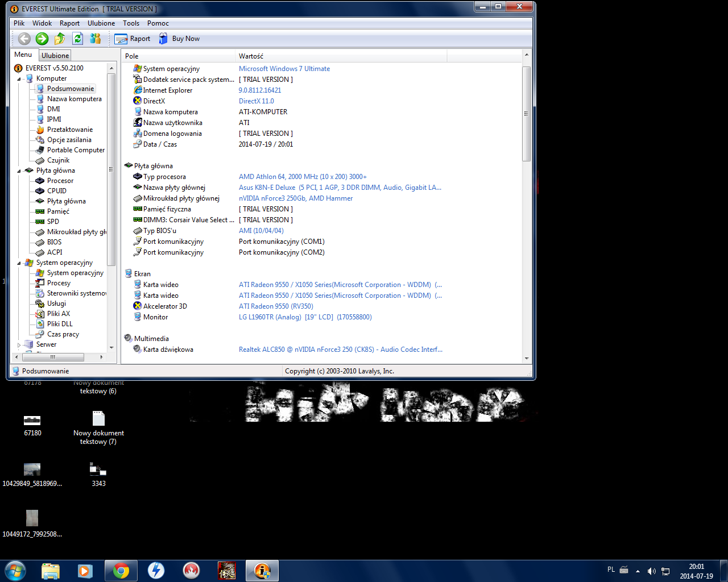This screenshot has width=728, height=582.
Task: Open Opcje zasilania in the tree
Action: 69,140
